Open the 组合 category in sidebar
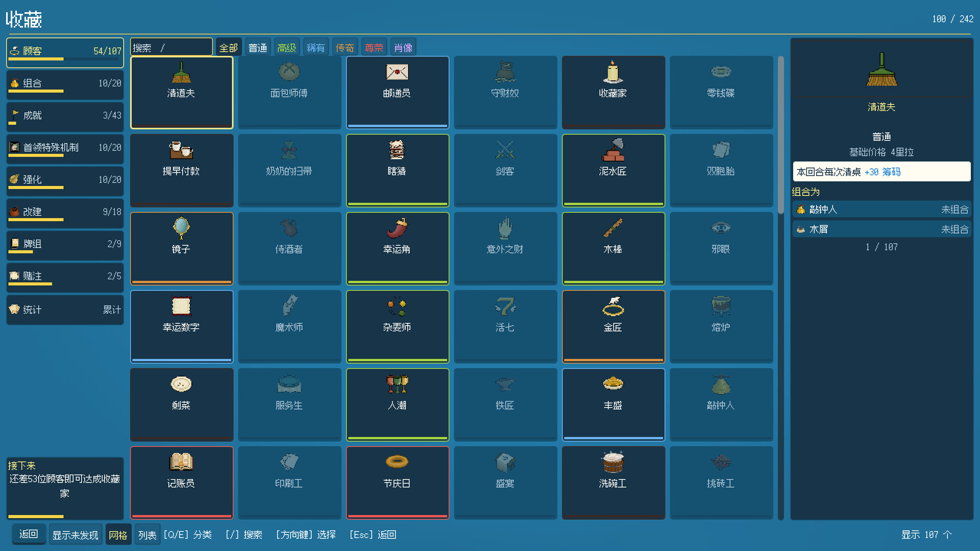Screen dimensions: 980x551 click(65, 84)
